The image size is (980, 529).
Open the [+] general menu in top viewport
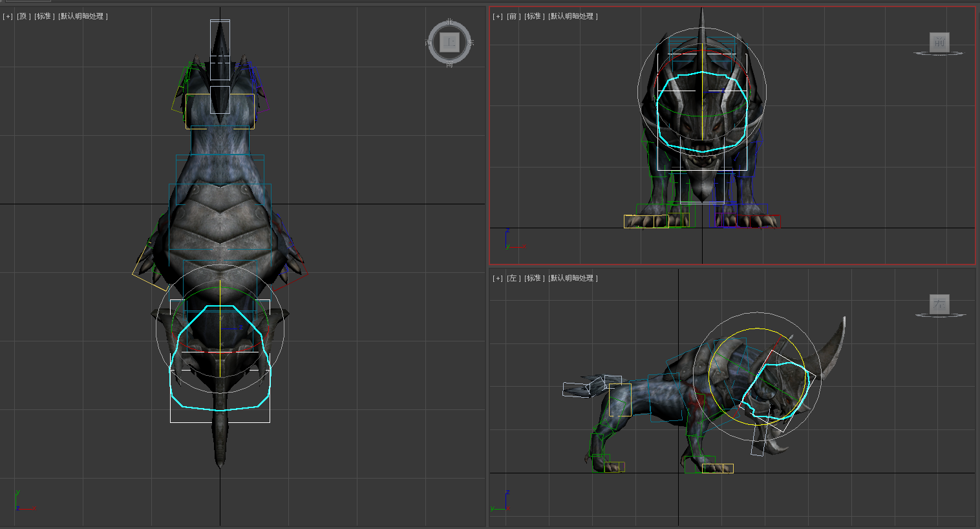click(x=8, y=16)
